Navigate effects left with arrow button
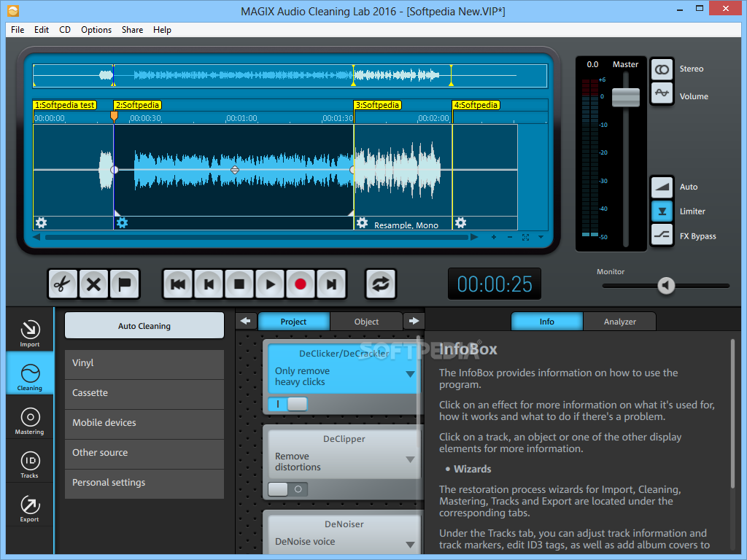 pyautogui.click(x=246, y=322)
